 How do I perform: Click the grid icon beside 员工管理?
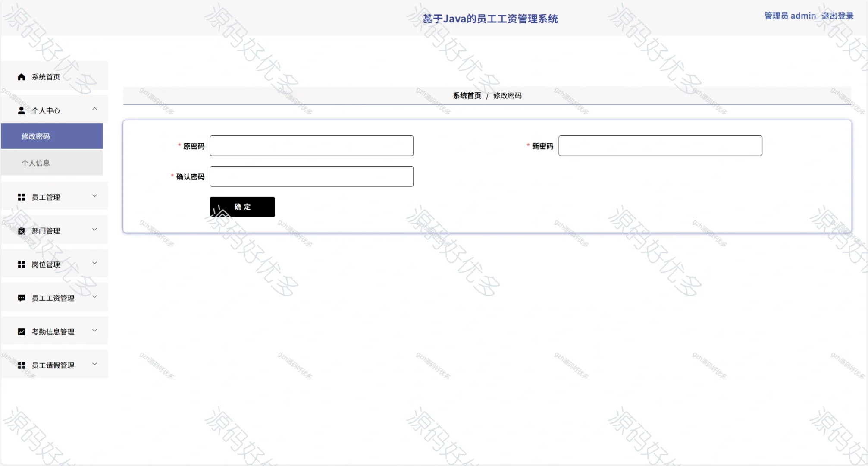(21, 197)
